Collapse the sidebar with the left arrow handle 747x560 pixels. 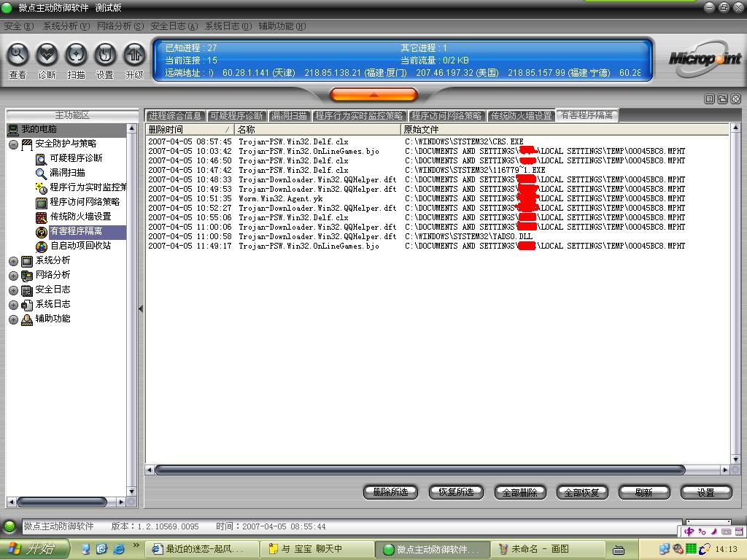click(141, 308)
